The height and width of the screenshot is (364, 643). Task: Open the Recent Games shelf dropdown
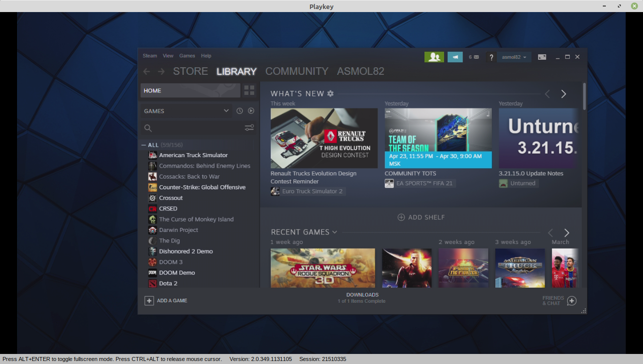335,232
